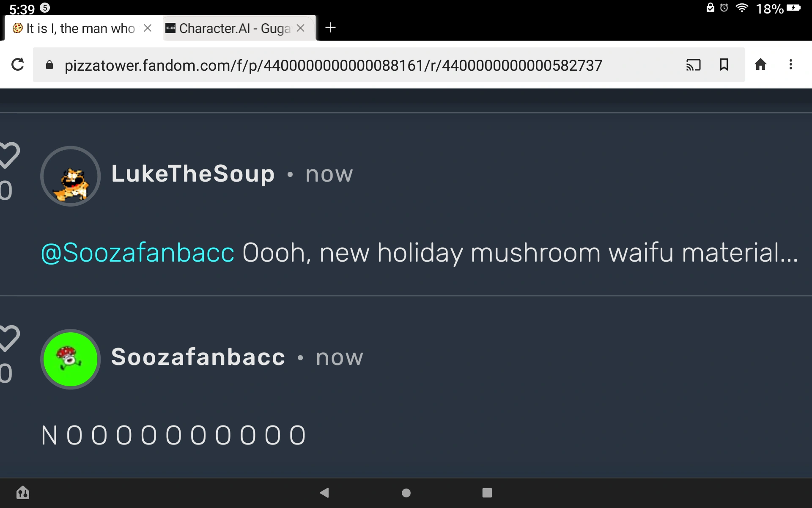Open the browser three-dot menu

coord(790,65)
